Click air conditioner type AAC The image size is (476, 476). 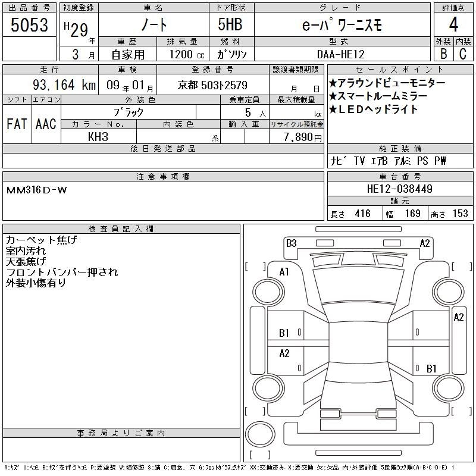pyautogui.click(x=46, y=124)
